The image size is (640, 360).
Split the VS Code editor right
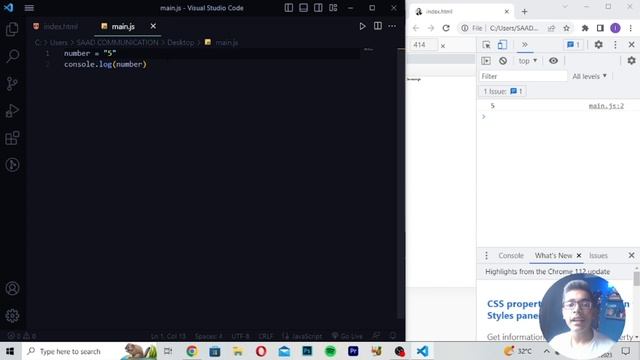pyautogui.click(x=378, y=26)
